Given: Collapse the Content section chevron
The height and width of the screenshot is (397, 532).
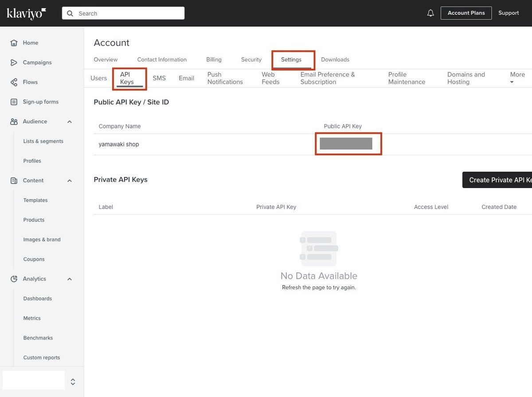Looking at the screenshot, I should click(x=70, y=181).
